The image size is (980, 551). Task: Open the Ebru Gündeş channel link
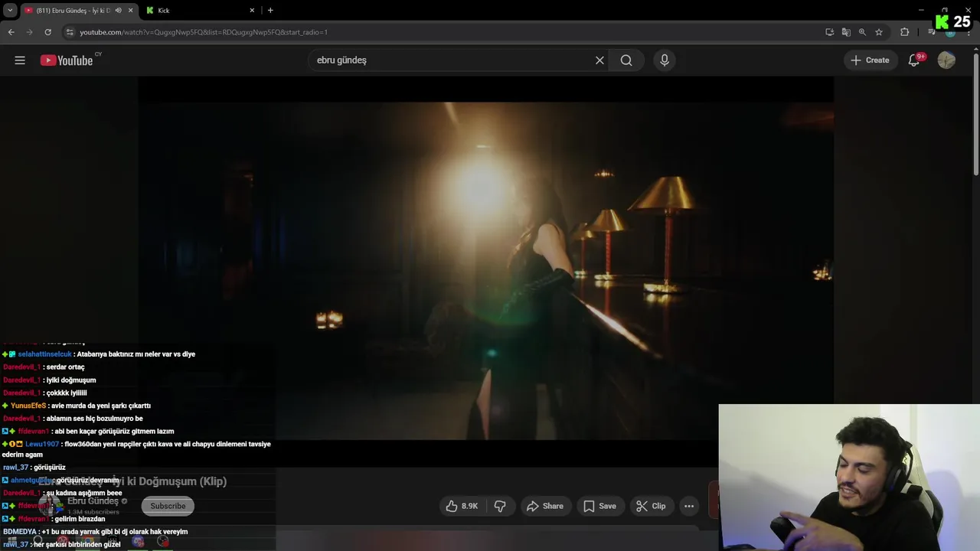pos(93,501)
